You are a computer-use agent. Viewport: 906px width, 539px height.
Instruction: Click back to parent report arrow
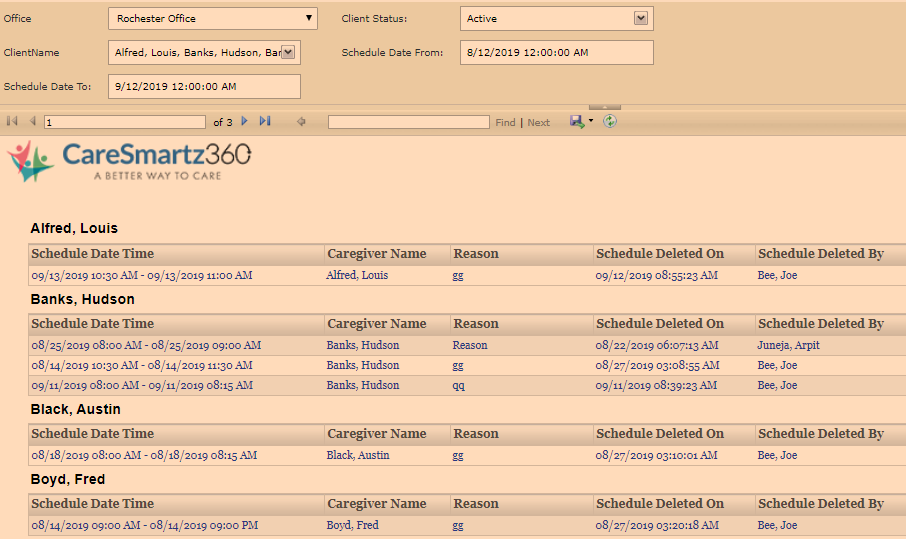pos(301,122)
